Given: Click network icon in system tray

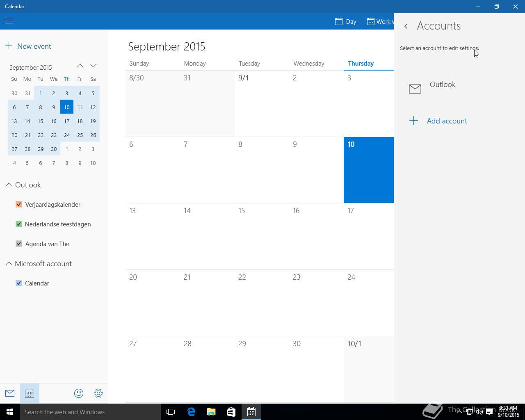Looking at the screenshot, I should coord(469,412).
